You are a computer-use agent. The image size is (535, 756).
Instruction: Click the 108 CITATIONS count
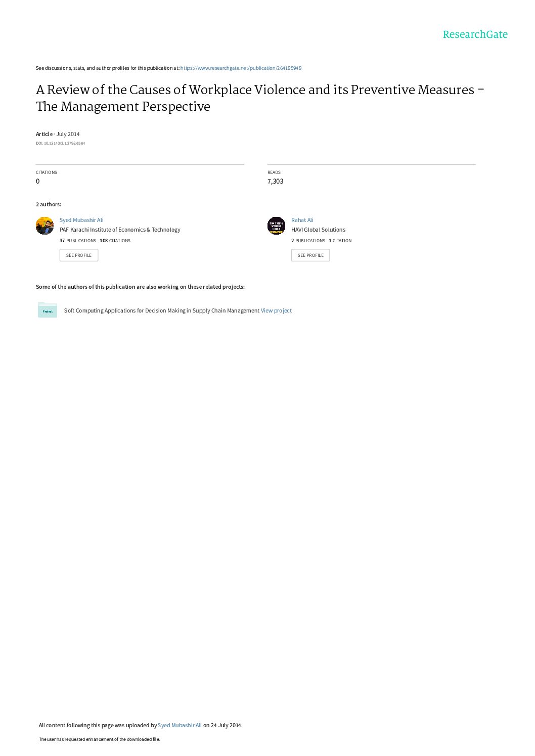(x=115, y=241)
